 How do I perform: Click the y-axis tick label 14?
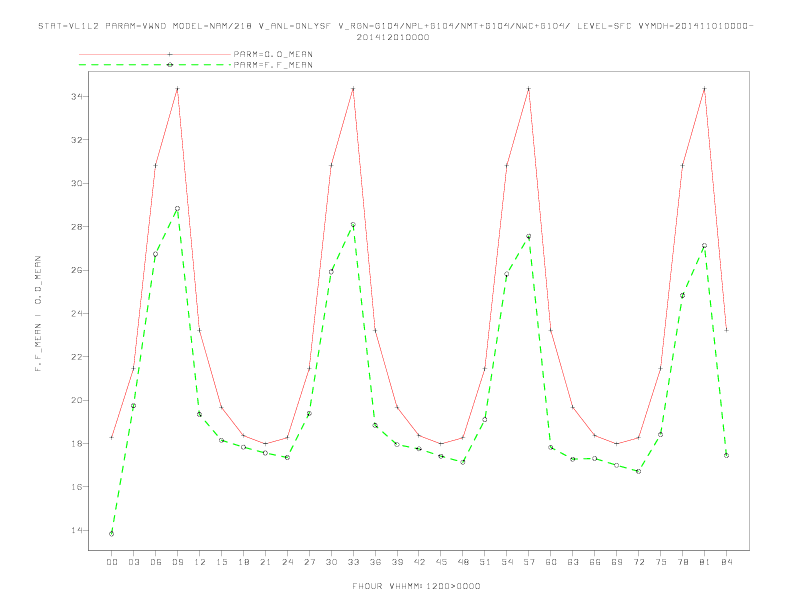click(77, 530)
